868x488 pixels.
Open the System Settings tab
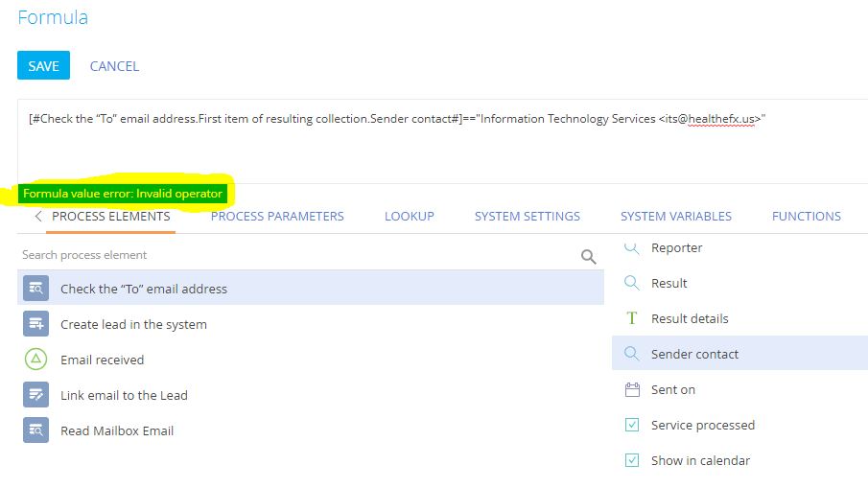527,217
